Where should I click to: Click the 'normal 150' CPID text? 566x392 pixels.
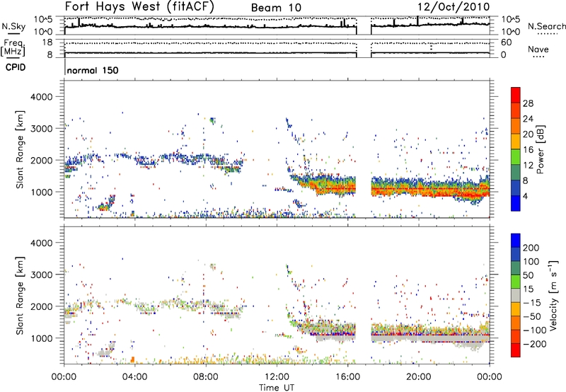[93, 70]
